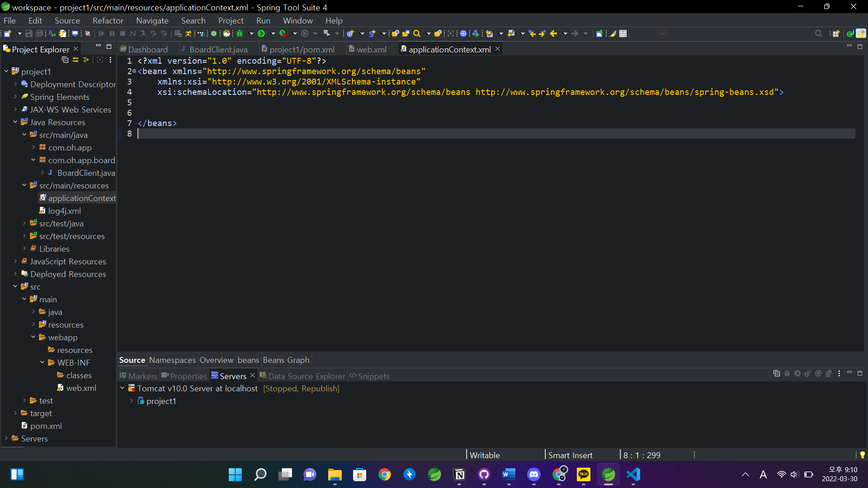The image size is (868, 488).
Task: Click the Debug bug toolbar icon
Action: (x=240, y=33)
